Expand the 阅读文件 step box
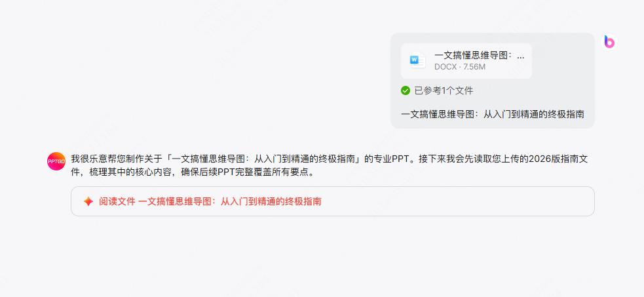The height and width of the screenshot is (297, 644). point(333,201)
